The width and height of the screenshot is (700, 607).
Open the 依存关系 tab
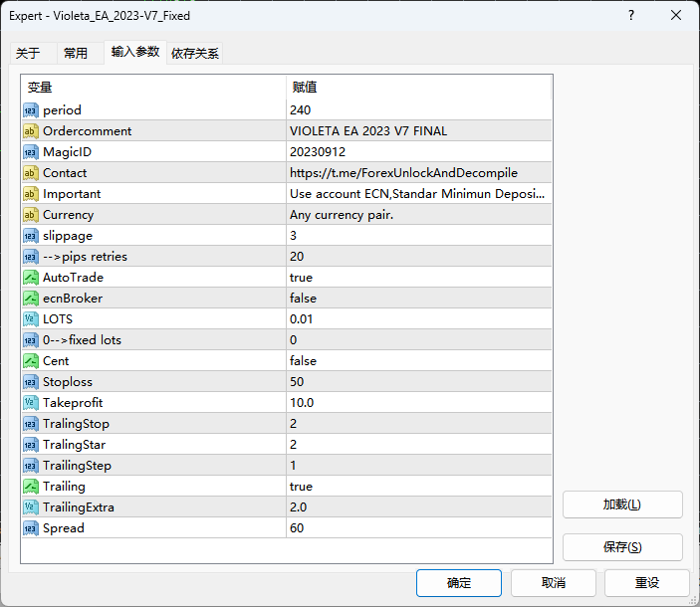point(195,53)
